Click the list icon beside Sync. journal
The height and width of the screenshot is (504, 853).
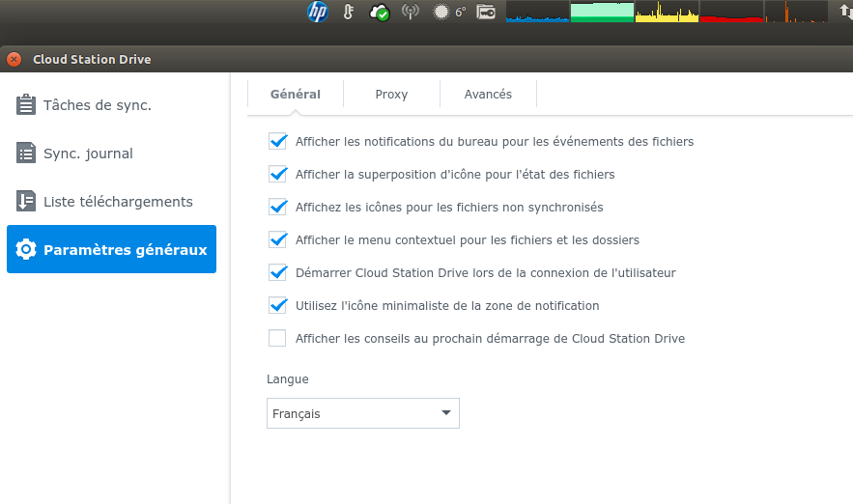(26, 154)
